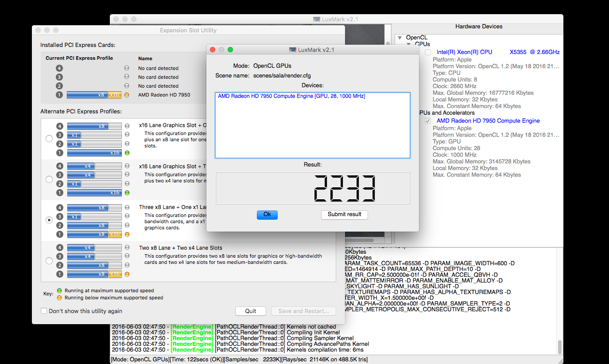Click 'Max. Global Memory: 3145728 Kbytes' line
This screenshot has width=609, height=364.
pos(481,162)
